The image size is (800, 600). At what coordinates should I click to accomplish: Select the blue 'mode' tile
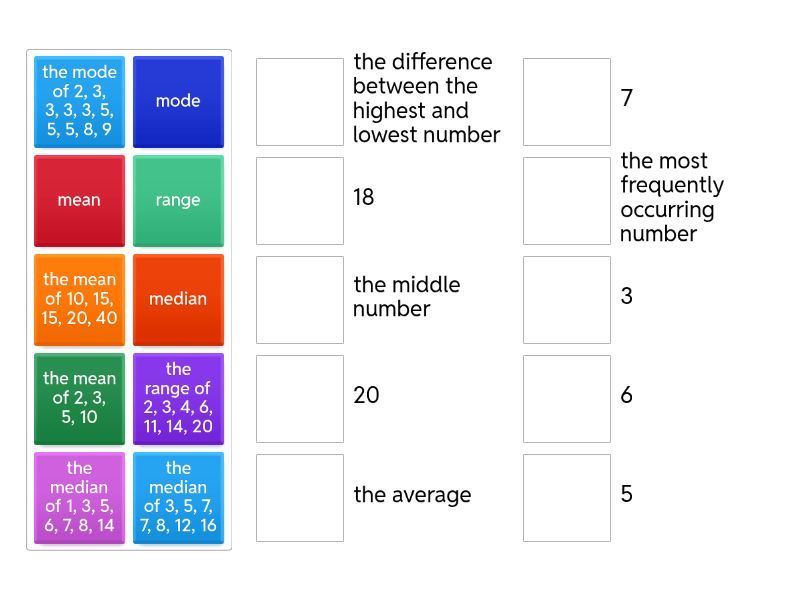pos(178,101)
